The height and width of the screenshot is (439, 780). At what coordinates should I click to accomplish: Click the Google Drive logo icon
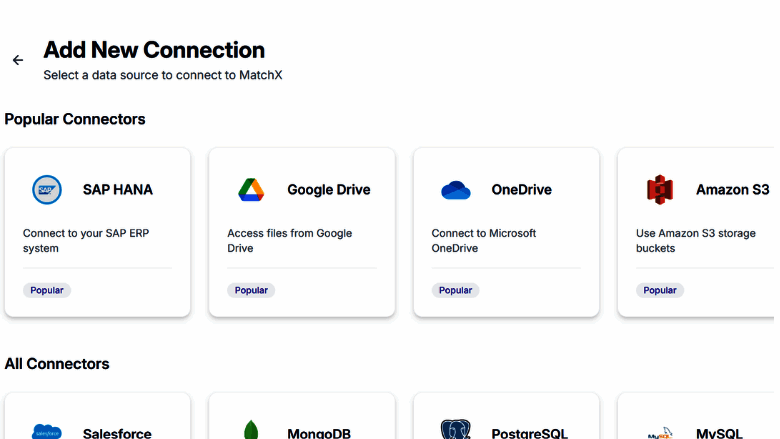(251, 189)
